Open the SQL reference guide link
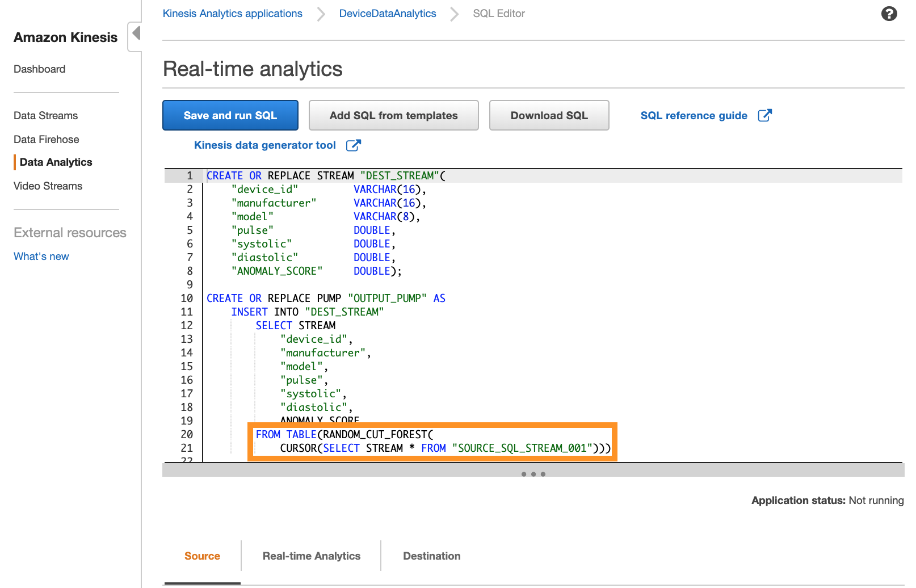The image size is (916, 588). click(x=694, y=115)
